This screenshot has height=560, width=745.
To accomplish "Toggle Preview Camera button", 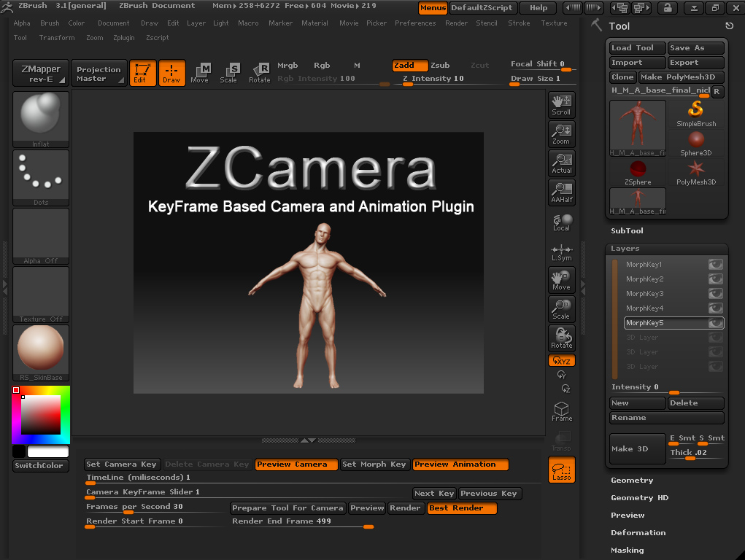I will click(x=296, y=464).
